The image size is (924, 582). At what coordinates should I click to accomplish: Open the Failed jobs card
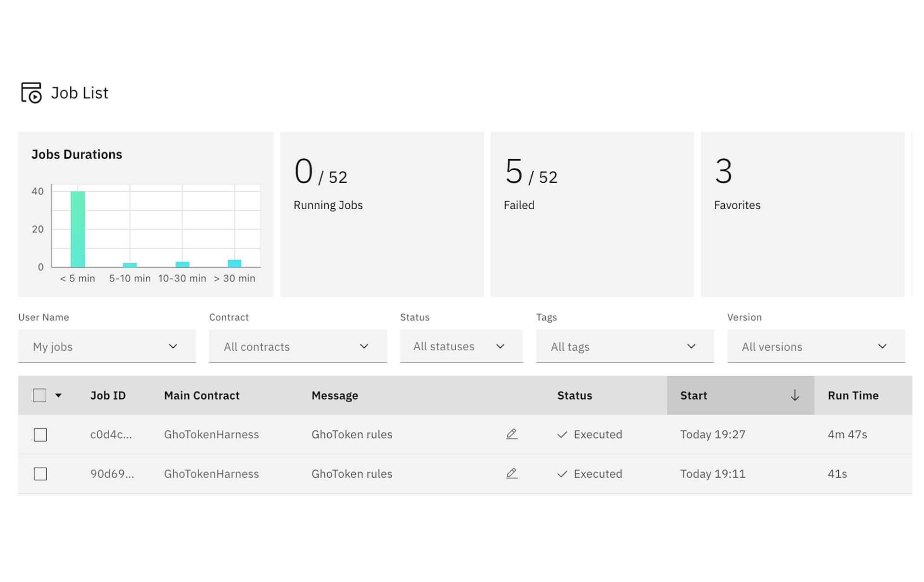(592, 214)
